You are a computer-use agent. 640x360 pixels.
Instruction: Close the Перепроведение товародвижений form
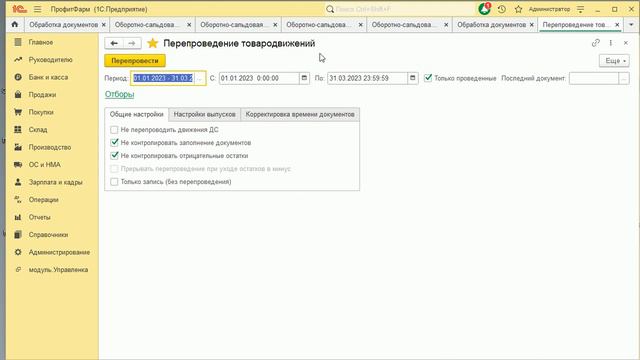[x=626, y=43]
